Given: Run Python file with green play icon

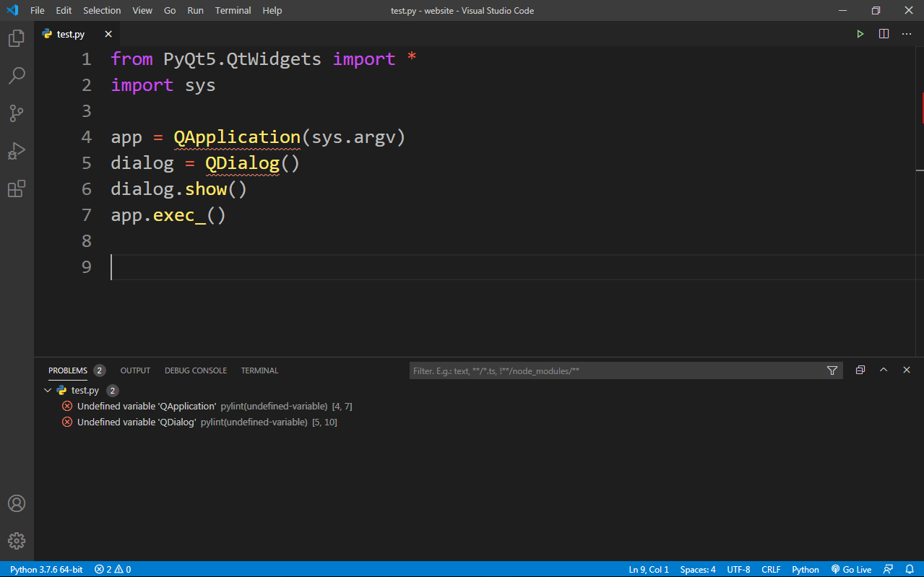Looking at the screenshot, I should 860,34.
